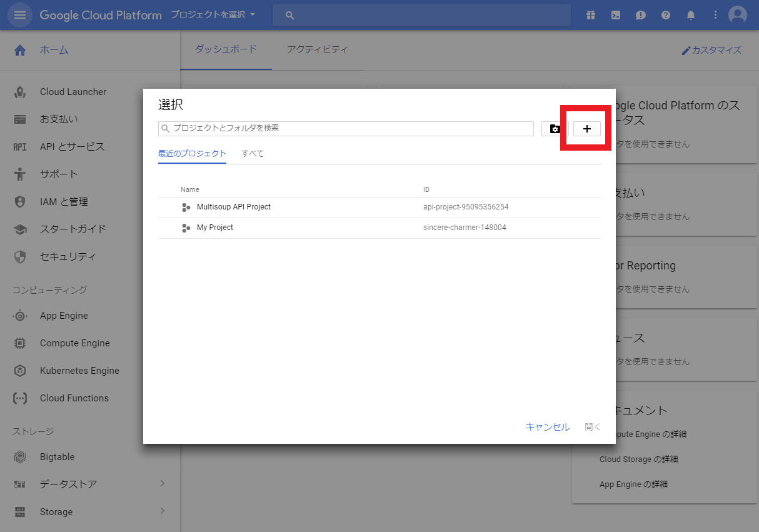Toggle the navigation hamburger menu
The height and width of the screenshot is (532, 759).
coord(21,14)
